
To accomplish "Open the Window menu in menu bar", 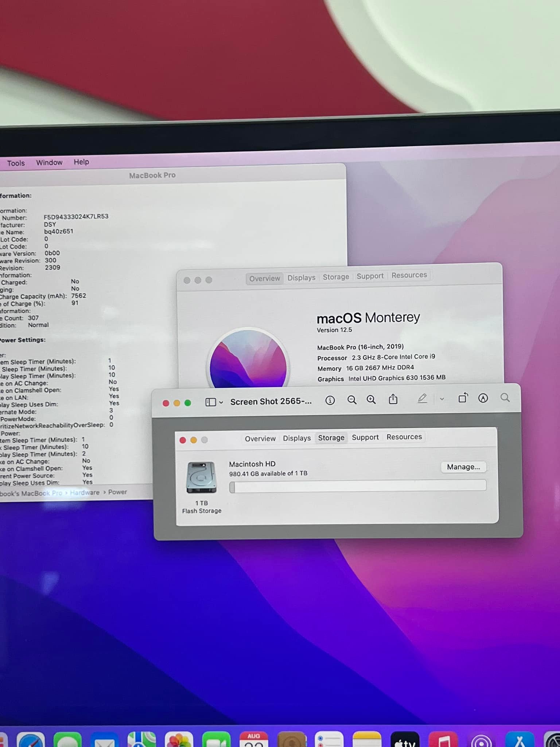I will pos(49,162).
